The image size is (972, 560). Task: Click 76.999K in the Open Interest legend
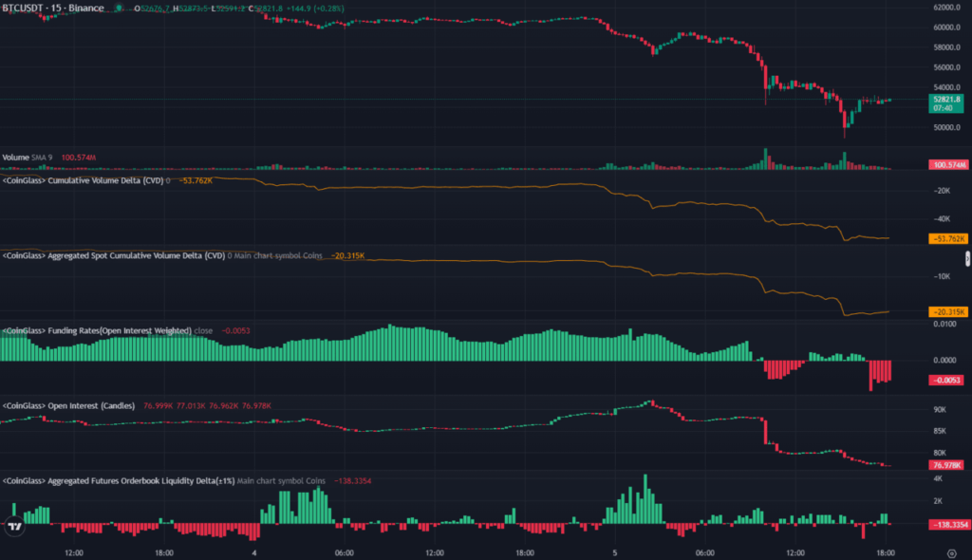click(159, 405)
